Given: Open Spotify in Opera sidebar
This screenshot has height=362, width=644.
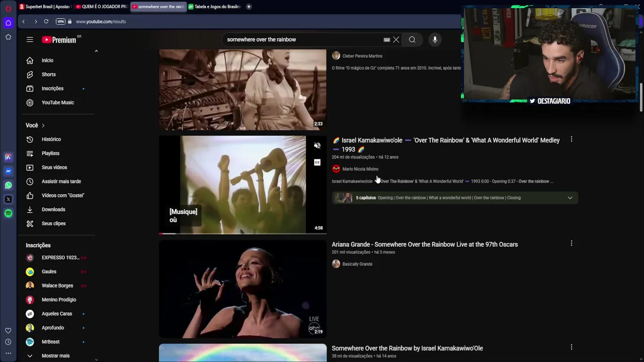Looking at the screenshot, I should 8,213.
